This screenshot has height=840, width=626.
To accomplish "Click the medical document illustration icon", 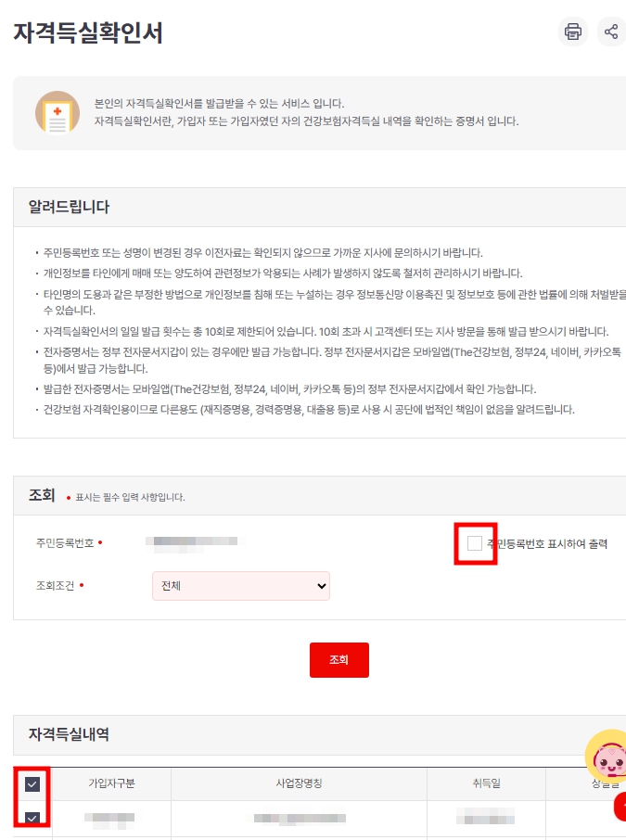I will (57, 112).
